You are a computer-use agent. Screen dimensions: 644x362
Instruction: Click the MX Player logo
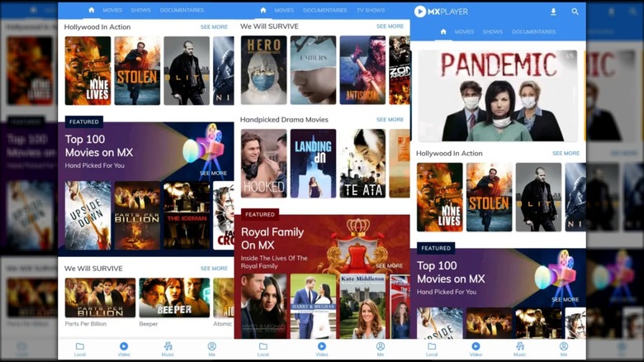click(x=441, y=12)
